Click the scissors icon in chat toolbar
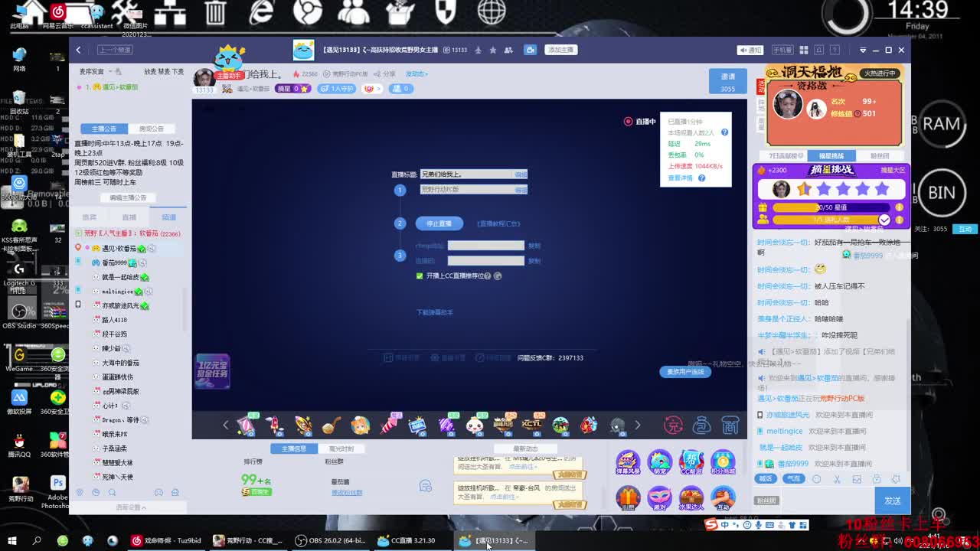 (837, 479)
